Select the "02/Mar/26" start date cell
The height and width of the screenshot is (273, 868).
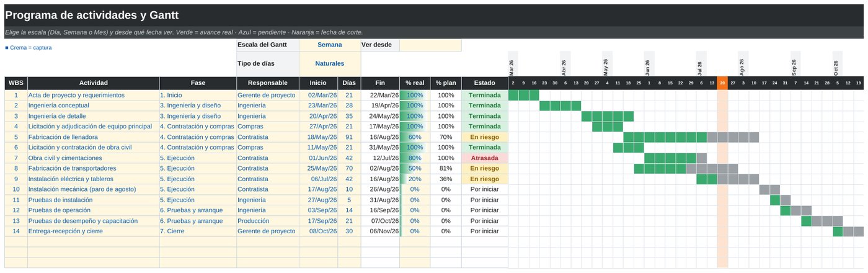click(318, 96)
